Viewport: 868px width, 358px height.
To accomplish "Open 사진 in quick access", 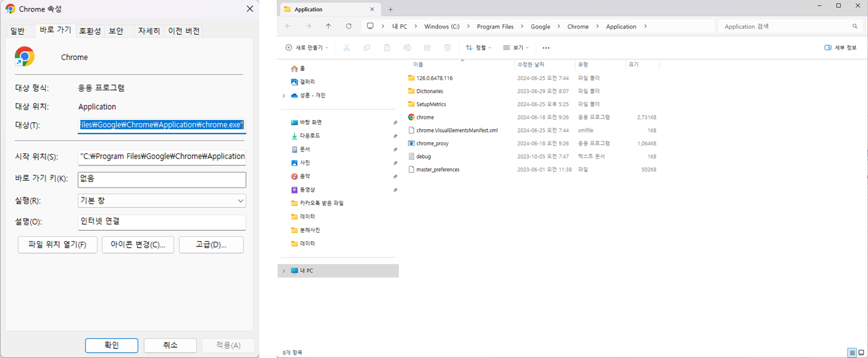I will [x=300, y=163].
